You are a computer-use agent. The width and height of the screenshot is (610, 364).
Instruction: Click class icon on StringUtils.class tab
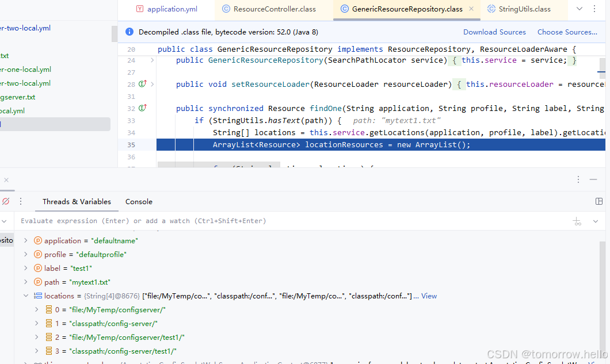tap(491, 9)
